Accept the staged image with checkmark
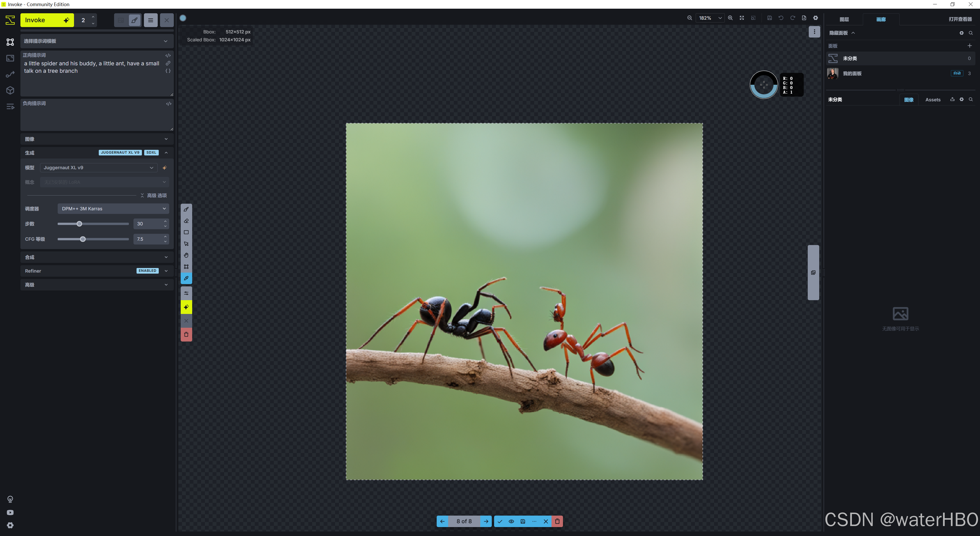This screenshot has width=980, height=536. coord(500,521)
